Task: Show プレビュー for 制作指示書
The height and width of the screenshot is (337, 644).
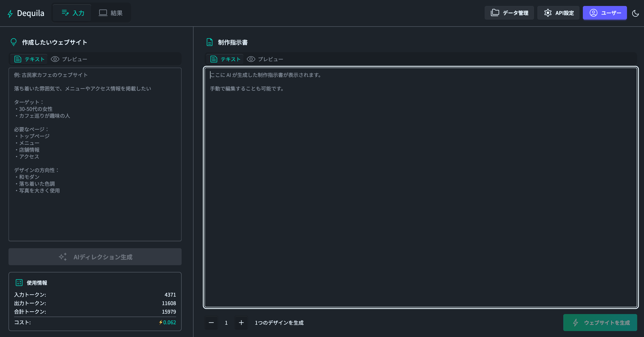Action: pos(265,59)
